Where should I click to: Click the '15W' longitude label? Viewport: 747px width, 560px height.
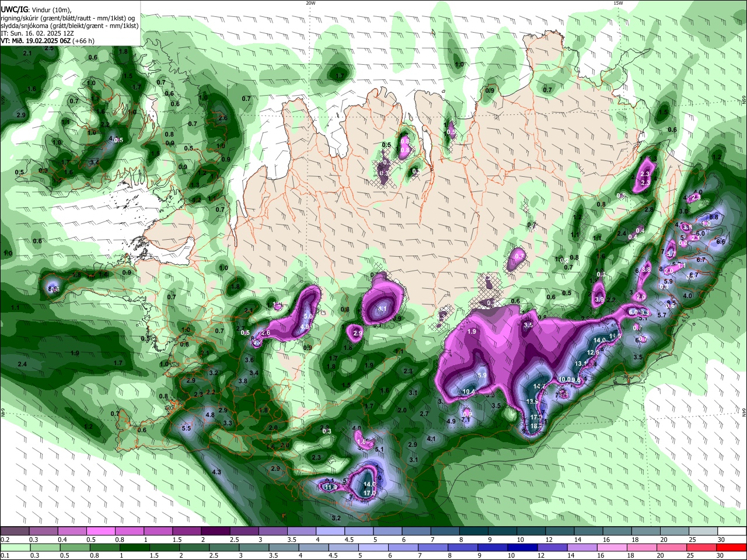(618, 3)
